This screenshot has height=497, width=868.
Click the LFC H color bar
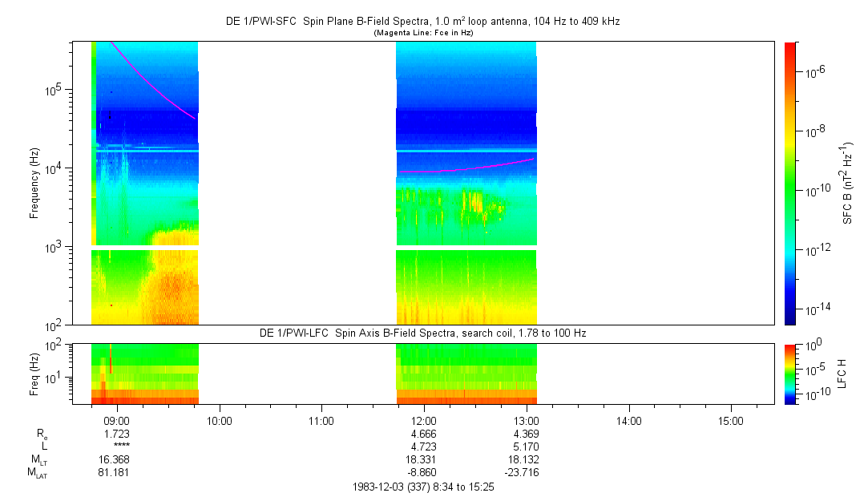pos(790,373)
